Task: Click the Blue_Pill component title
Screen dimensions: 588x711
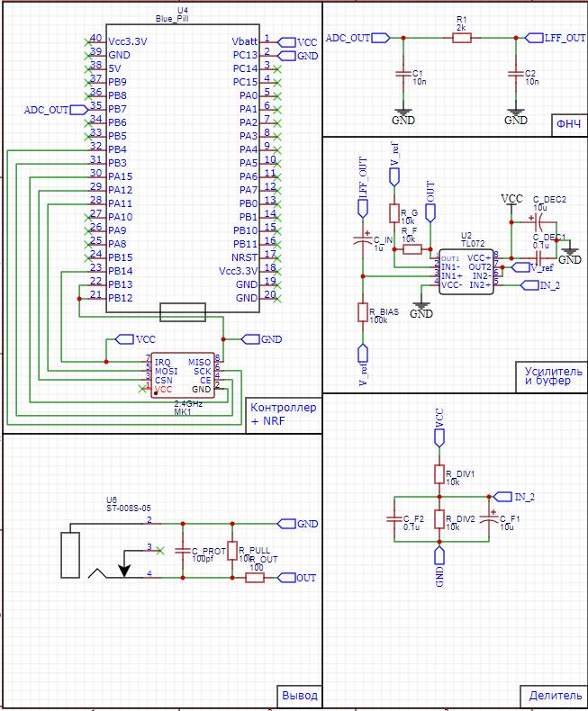Action: (172, 19)
